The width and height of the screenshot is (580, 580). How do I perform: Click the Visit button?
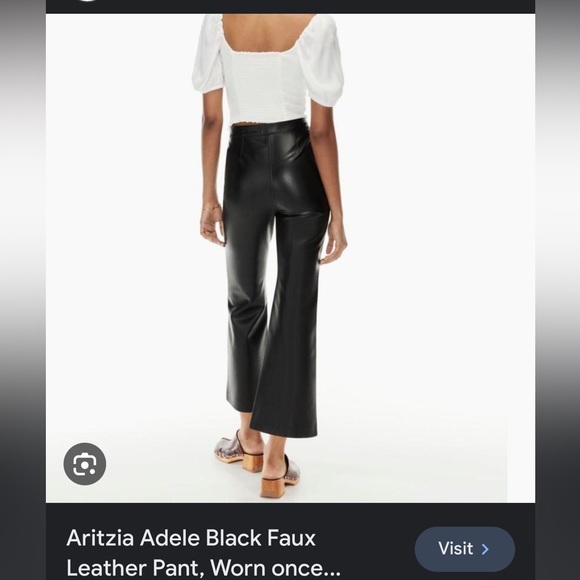point(465,549)
